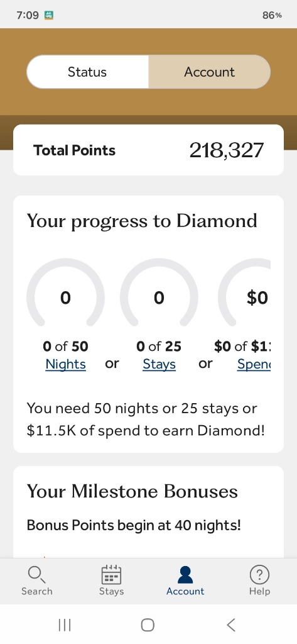Tap the Android back arrow icon
Image resolution: width=297 pixels, height=644 pixels.
point(231,625)
